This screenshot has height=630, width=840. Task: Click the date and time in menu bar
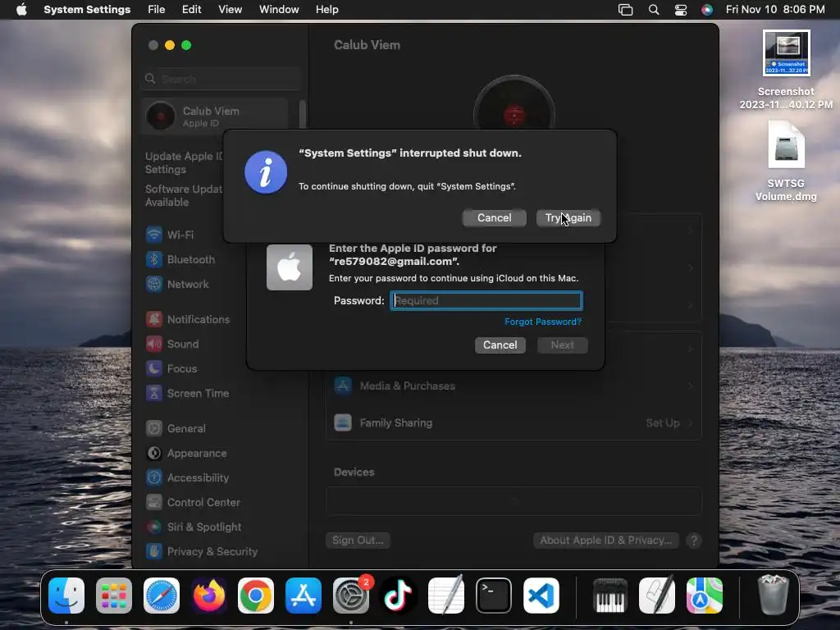click(775, 10)
